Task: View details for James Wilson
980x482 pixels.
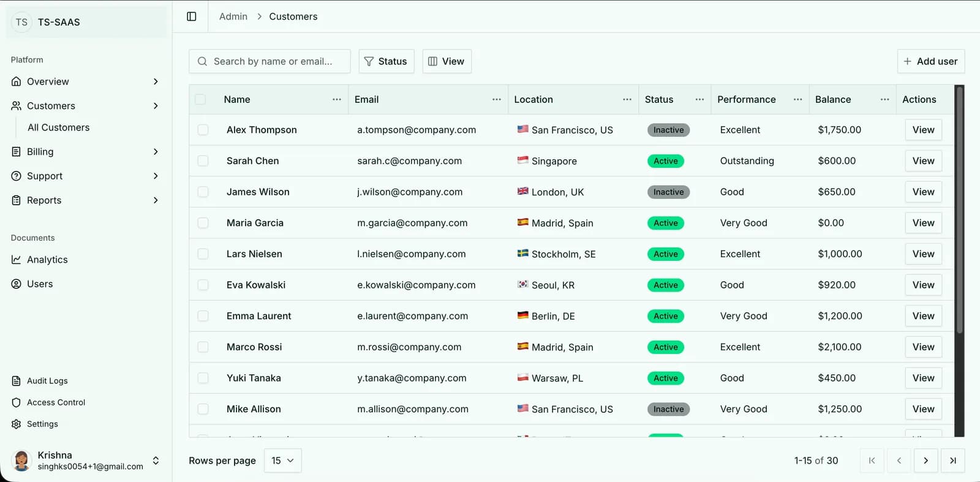Action: pos(924,192)
